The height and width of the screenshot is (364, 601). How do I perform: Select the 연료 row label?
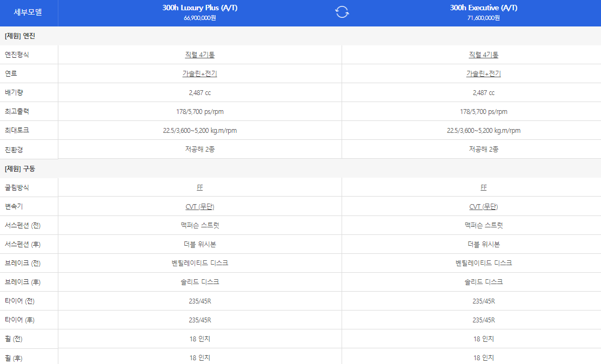coord(11,73)
